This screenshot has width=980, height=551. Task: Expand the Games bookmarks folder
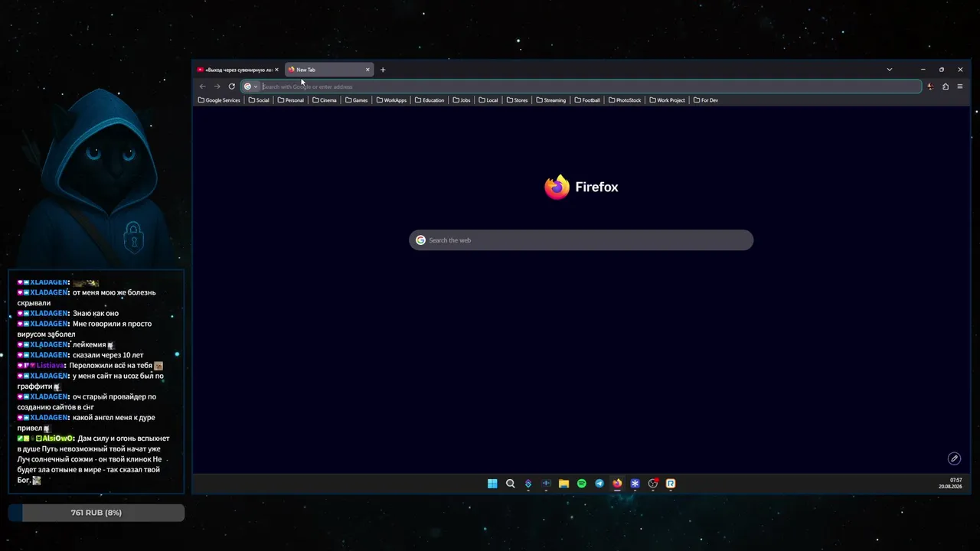(x=357, y=100)
